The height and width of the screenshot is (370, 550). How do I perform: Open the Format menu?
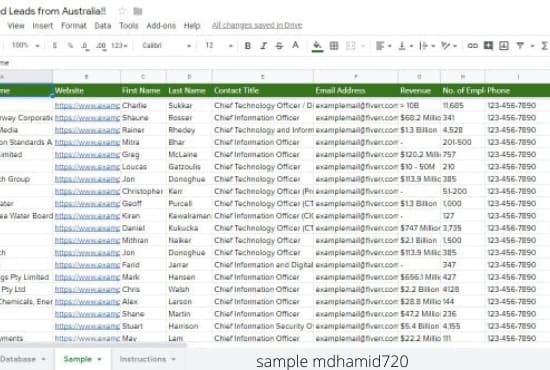(74, 26)
